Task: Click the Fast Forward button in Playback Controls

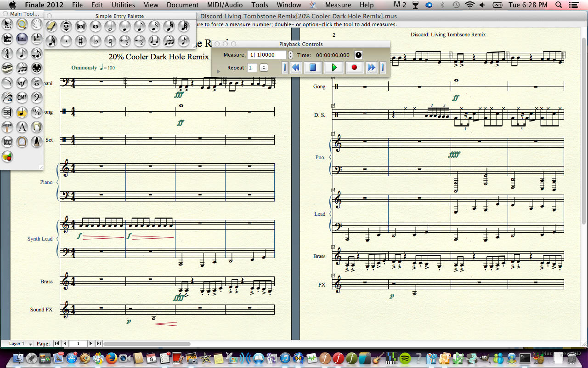Action: [x=371, y=68]
